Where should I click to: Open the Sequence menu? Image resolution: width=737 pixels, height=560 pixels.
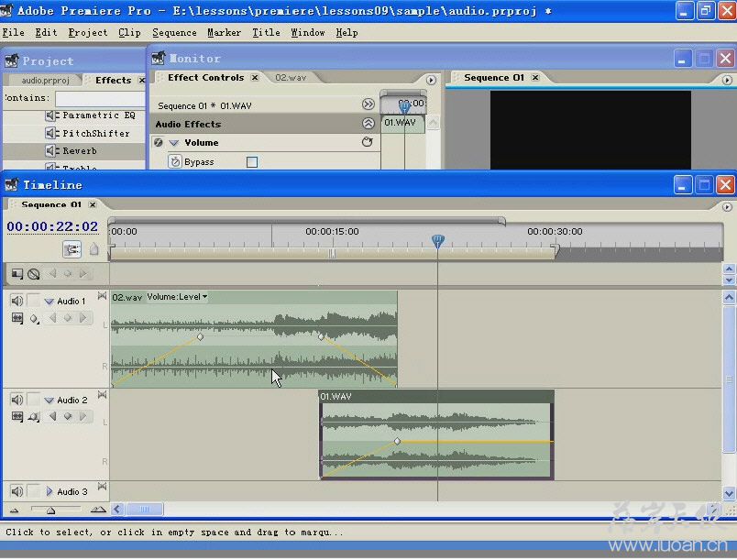[x=174, y=32]
